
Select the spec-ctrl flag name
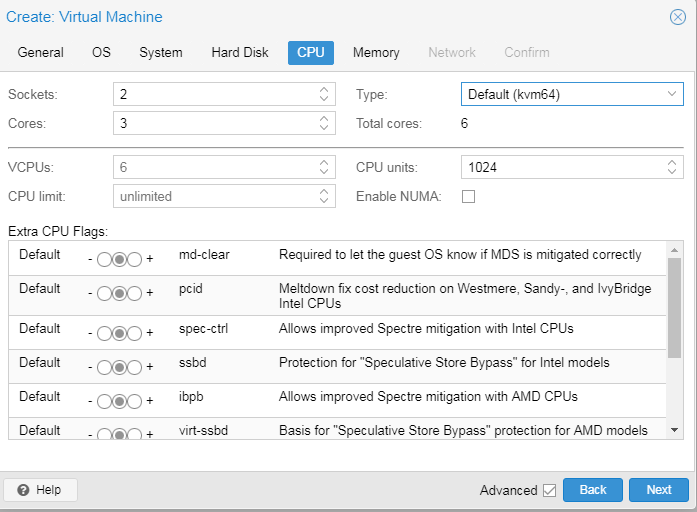(x=203, y=329)
